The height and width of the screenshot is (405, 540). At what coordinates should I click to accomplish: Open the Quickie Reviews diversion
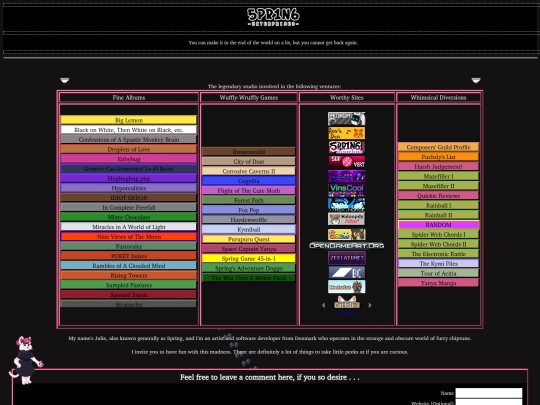tap(438, 196)
